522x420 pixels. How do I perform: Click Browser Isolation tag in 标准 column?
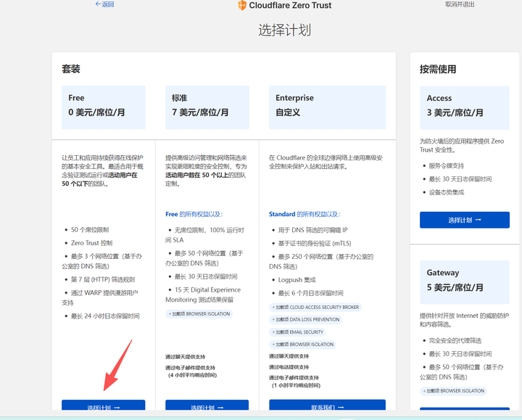coord(199,314)
